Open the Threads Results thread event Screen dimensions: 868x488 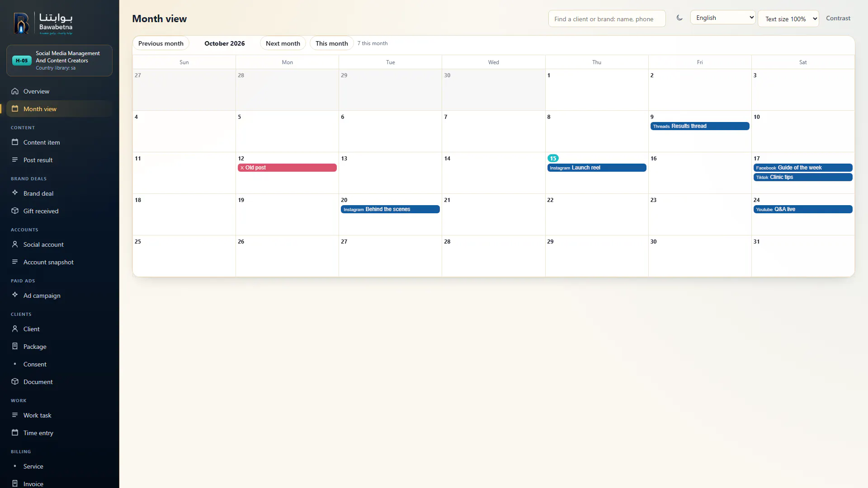pyautogui.click(x=699, y=126)
